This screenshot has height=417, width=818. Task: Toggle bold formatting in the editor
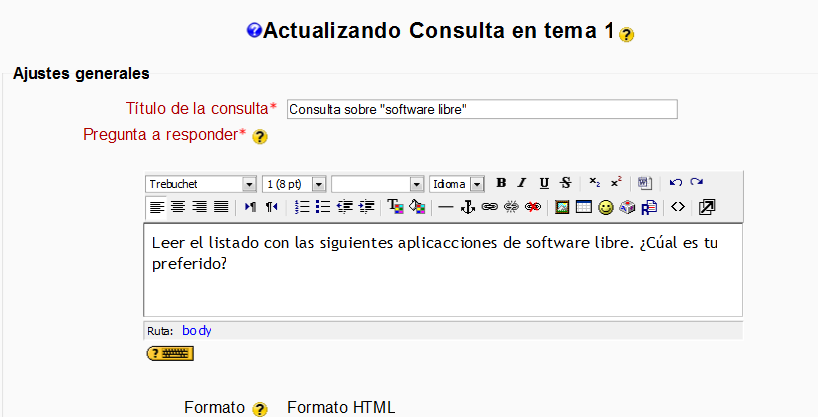[x=501, y=183]
